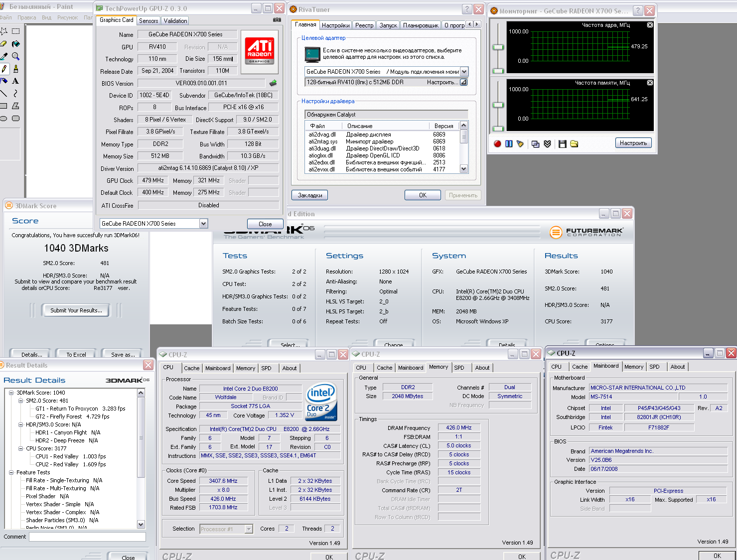The height and width of the screenshot is (560, 737).
Task: Close the memory clock graph with its X
Action: point(650,83)
